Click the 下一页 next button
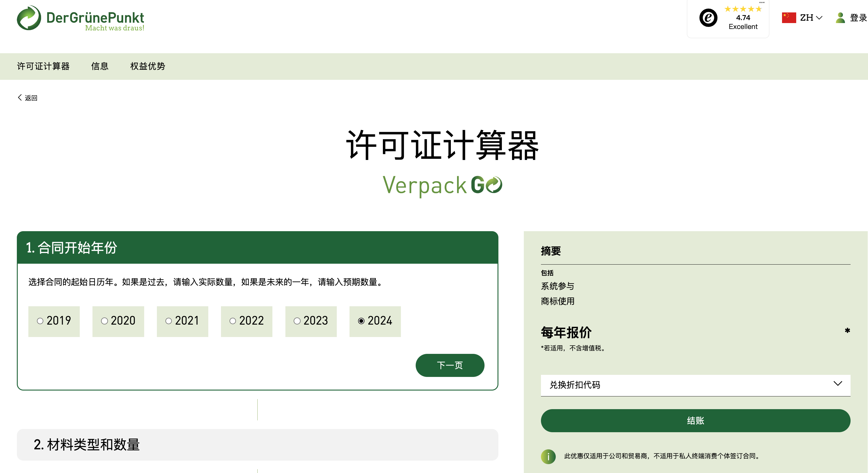Viewport: 868px width, 473px height. 450,365
